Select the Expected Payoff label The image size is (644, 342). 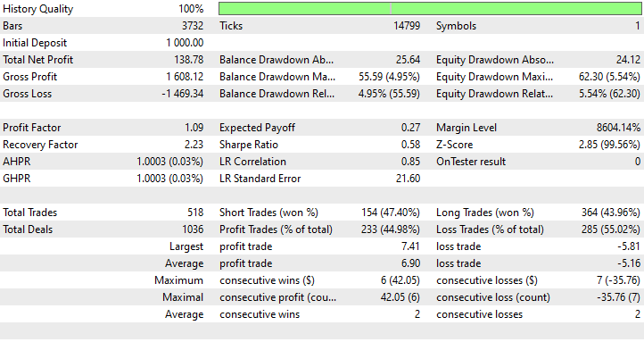point(257,128)
